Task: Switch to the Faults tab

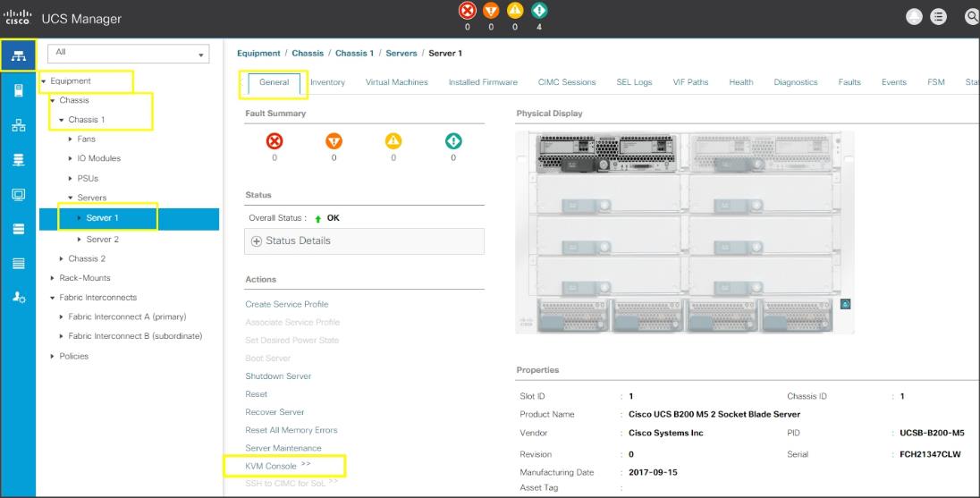Action: 849,82
